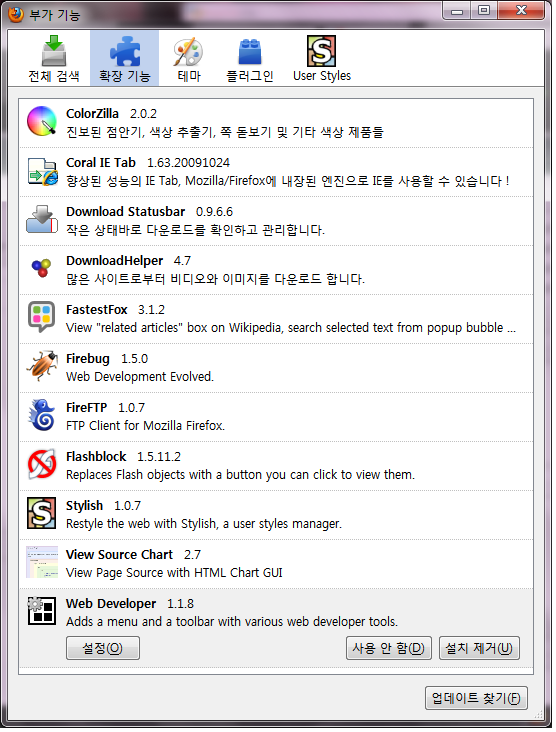This screenshot has width=556, height=732.
Task: Select the ColorZilla 2.0.2 extension name
Action: click(112, 113)
